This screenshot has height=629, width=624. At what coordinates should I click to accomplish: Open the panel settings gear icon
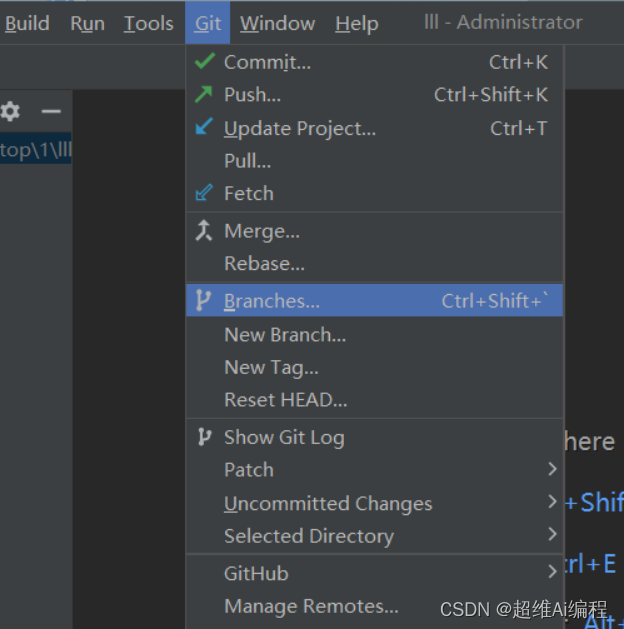(10, 111)
